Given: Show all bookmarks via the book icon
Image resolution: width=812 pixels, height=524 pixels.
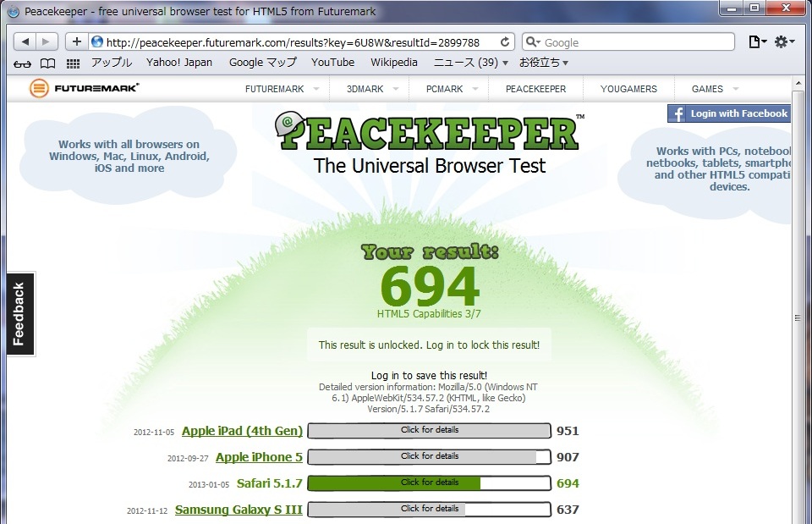Looking at the screenshot, I should pos(47,63).
